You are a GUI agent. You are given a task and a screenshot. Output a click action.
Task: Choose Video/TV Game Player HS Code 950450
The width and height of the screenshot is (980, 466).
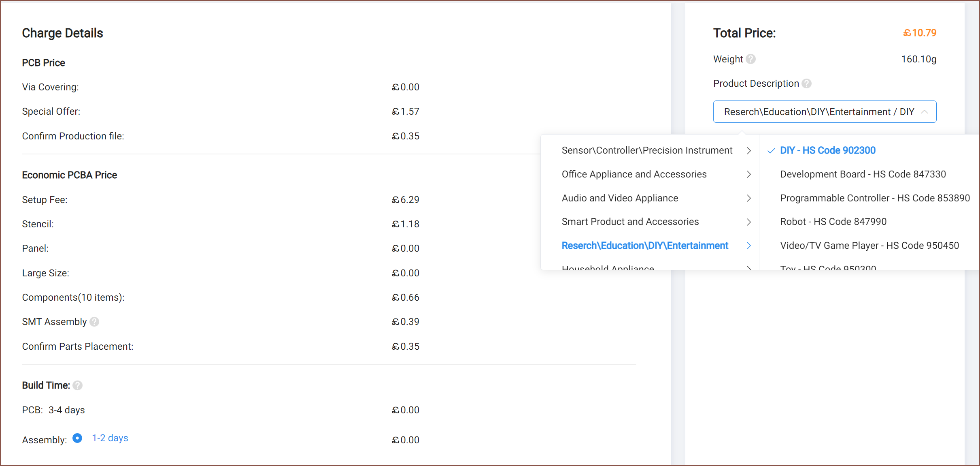(x=869, y=246)
